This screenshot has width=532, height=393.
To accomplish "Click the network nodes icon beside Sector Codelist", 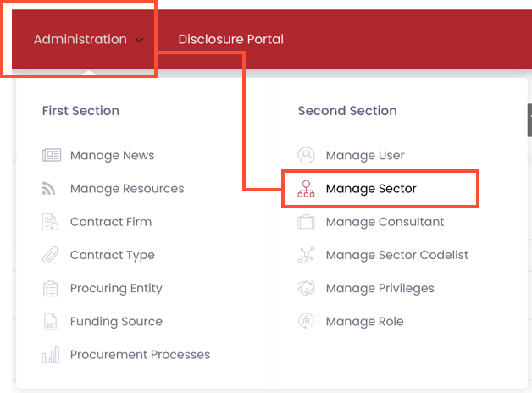I will coord(306,255).
